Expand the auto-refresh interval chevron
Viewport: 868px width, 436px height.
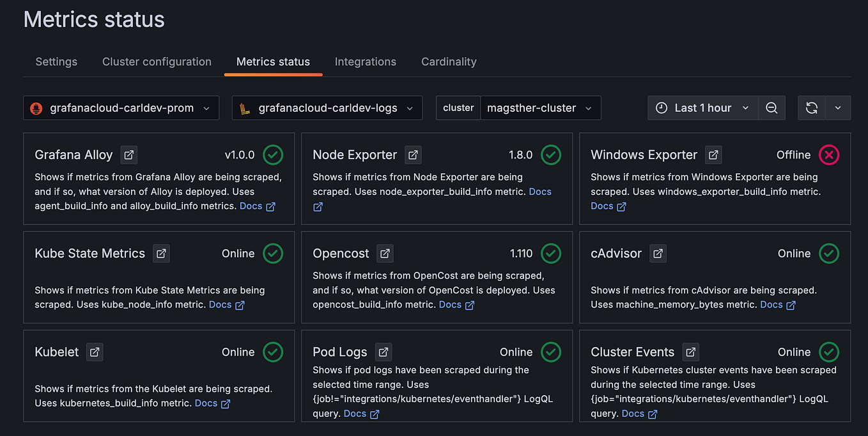838,107
